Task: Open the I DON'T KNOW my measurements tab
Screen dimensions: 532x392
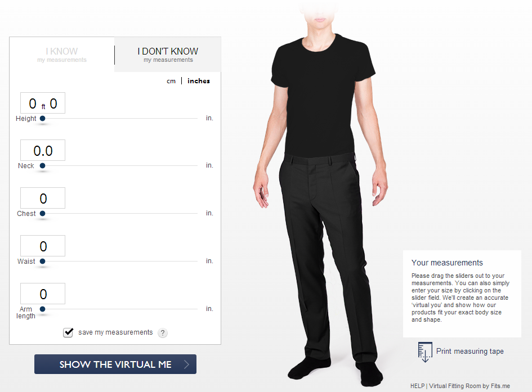Action: point(168,55)
